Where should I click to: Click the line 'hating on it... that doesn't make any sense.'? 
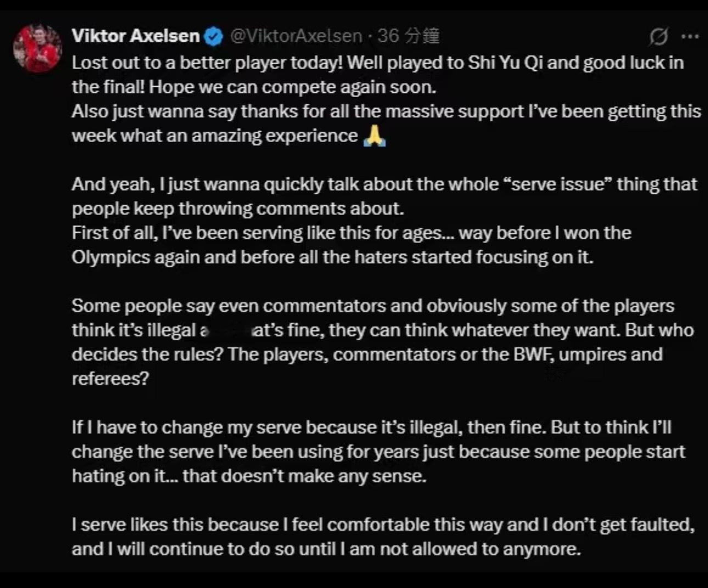coord(249,476)
